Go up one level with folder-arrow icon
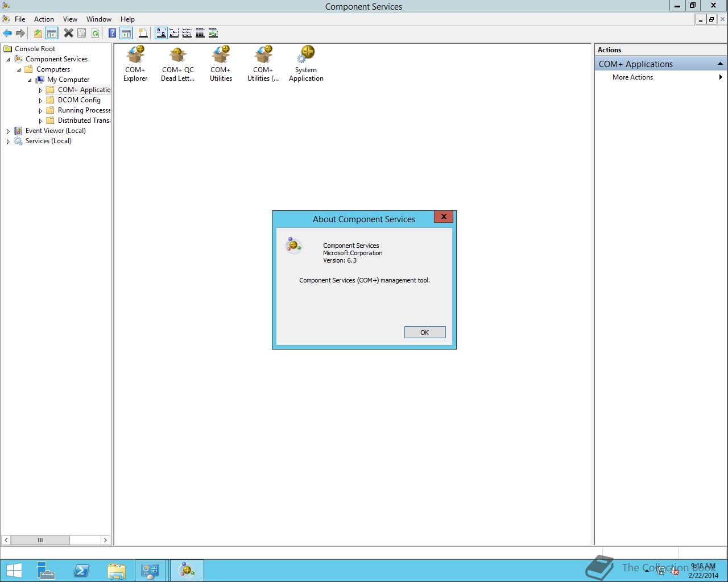The height and width of the screenshot is (582, 728). pyautogui.click(x=38, y=33)
